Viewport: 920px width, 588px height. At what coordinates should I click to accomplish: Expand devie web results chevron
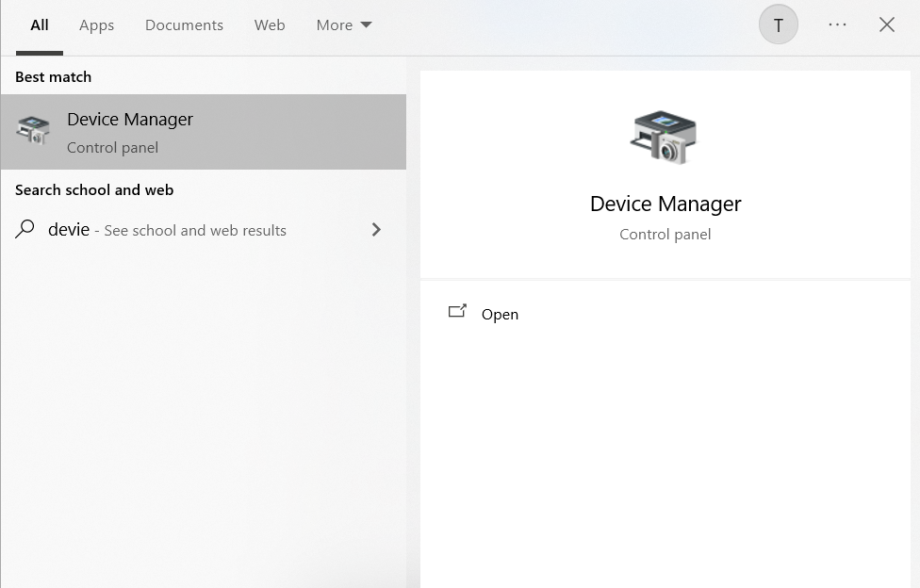376,229
